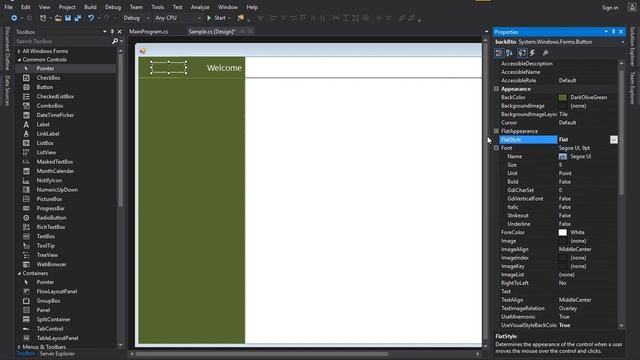This screenshot has height=360, width=640.
Task: Open the Build menu
Action: coord(90,7)
